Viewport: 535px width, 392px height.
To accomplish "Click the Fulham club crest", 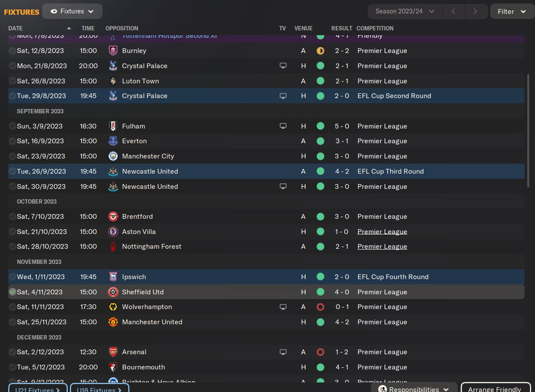I will 113,126.
